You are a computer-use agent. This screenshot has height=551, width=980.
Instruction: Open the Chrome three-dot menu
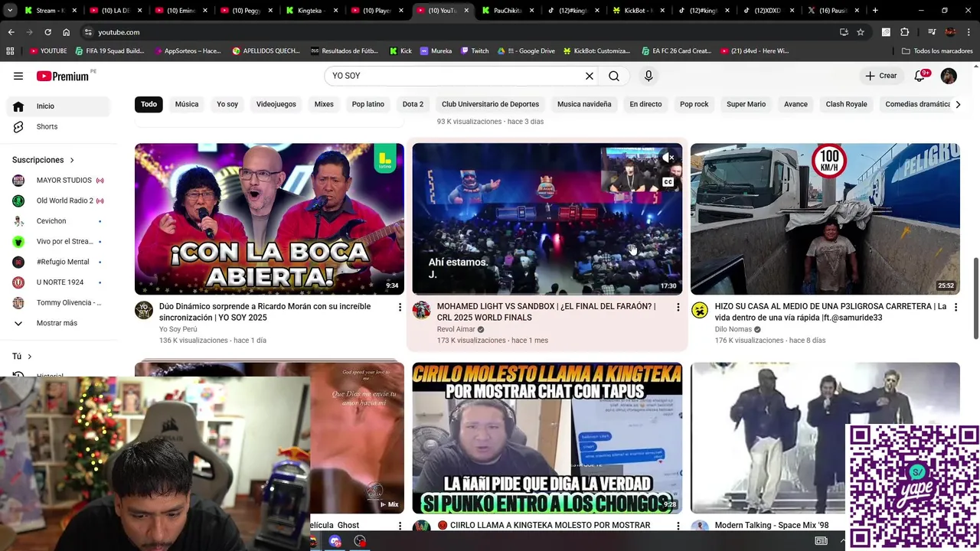point(969,32)
